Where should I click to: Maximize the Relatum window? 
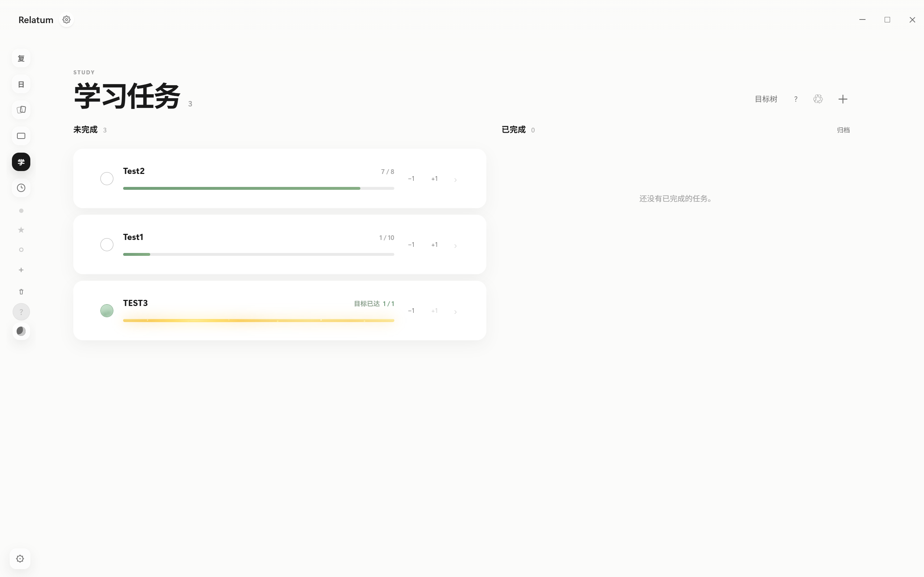(x=887, y=19)
